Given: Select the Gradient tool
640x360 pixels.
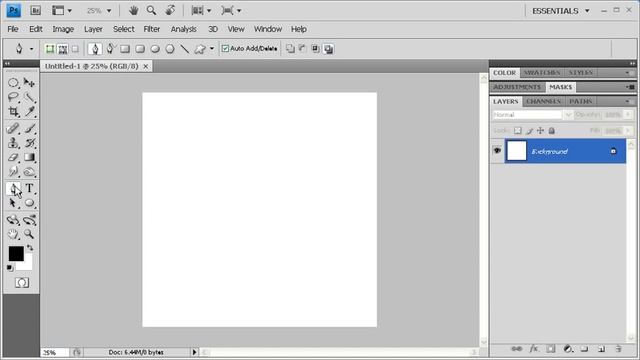Looking at the screenshot, I should click(29, 157).
